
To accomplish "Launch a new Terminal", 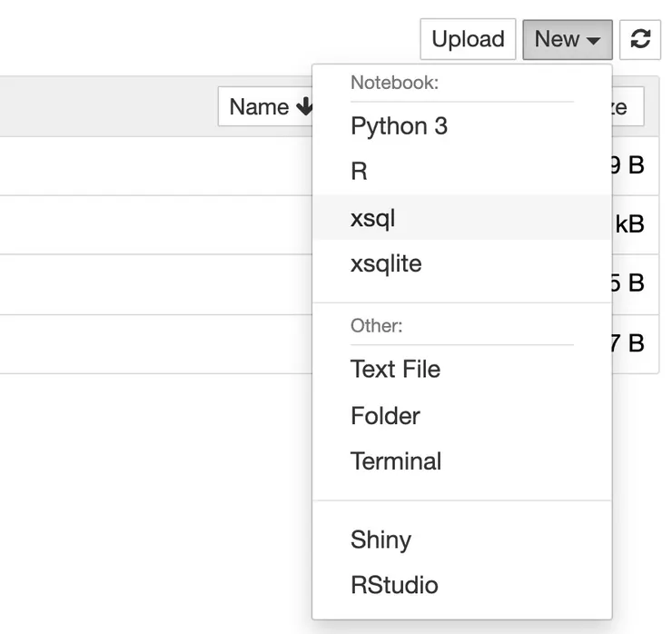I will (396, 461).
